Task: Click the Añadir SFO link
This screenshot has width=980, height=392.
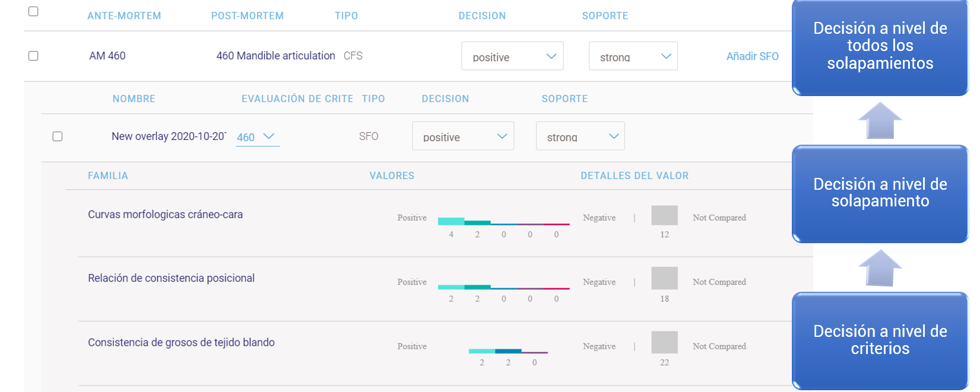Action: click(x=752, y=56)
